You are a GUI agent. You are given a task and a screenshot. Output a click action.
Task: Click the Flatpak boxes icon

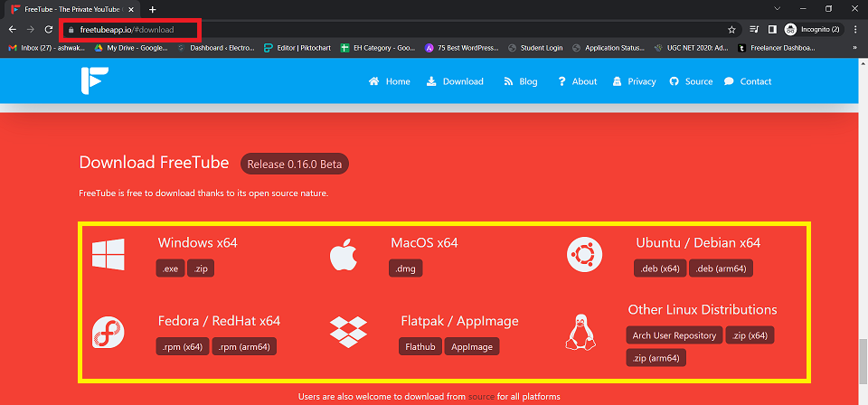click(x=348, y=332)
